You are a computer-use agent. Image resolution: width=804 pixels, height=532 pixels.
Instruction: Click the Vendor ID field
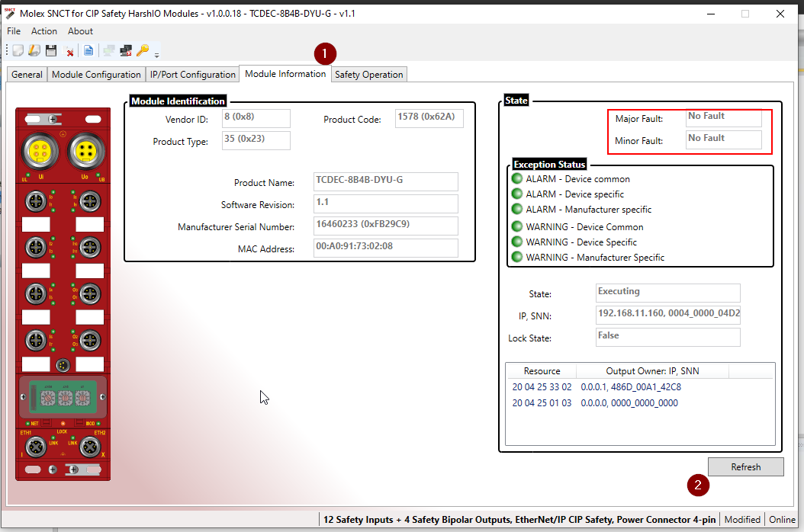(256, 118)
